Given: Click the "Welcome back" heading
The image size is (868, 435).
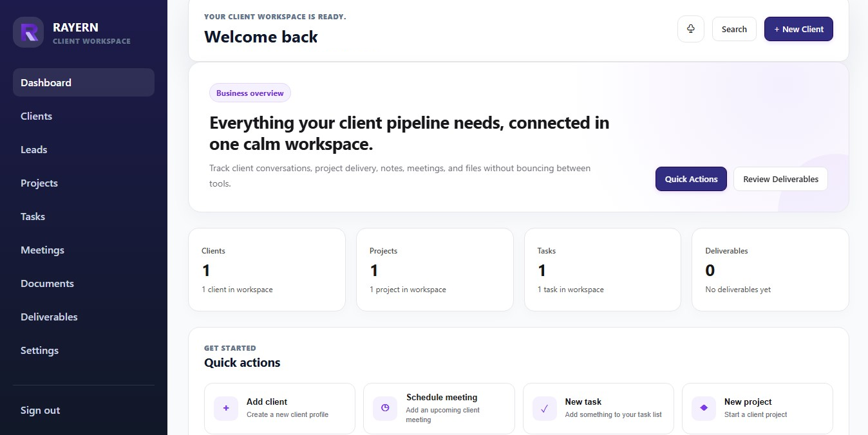Looking at the screenshot, I should coord(261,37).
